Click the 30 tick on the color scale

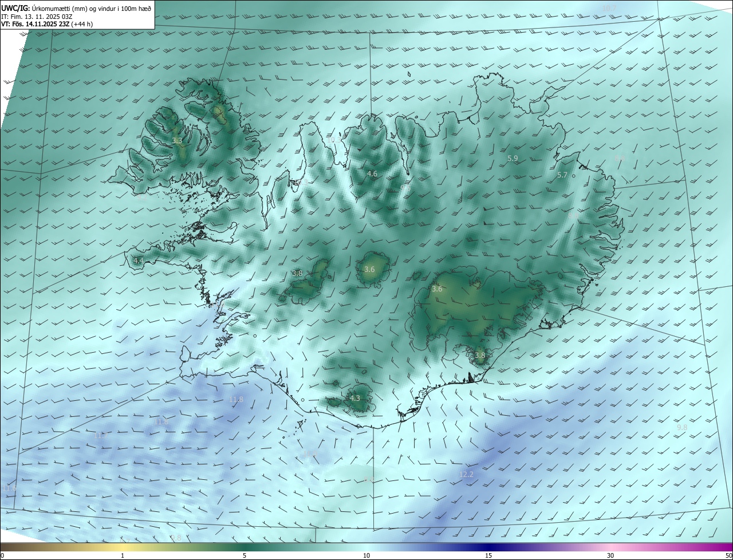coord(610,555)
